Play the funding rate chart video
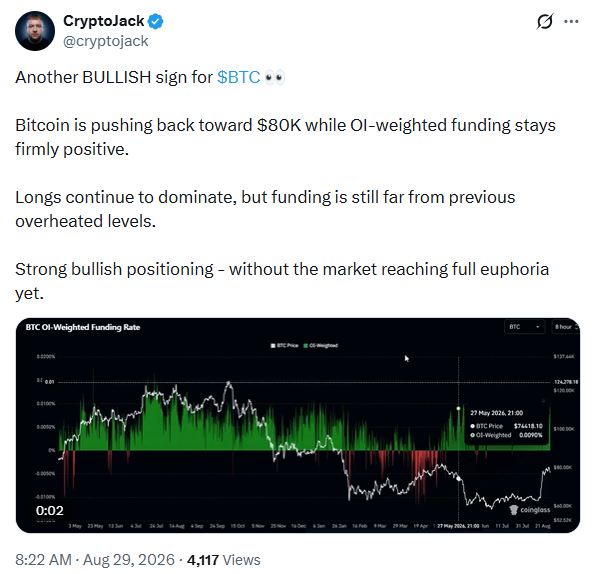The image size is (592, 574). [298, 426]
